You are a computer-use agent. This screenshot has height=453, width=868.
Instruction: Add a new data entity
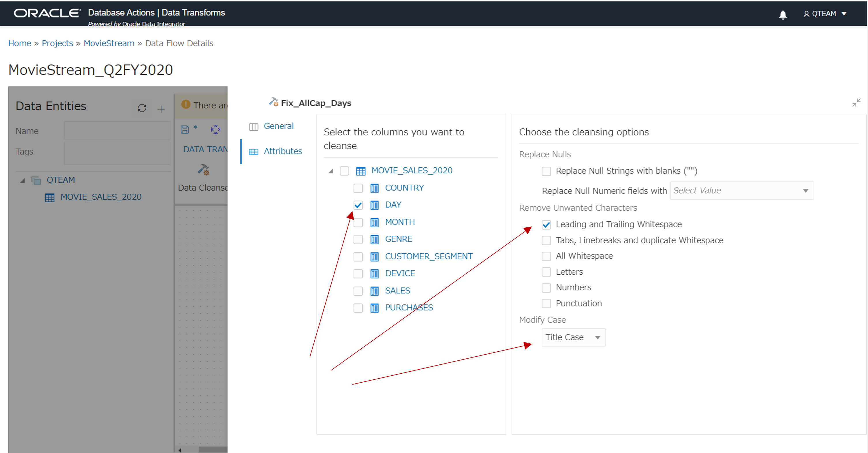[x=161, y=109]
